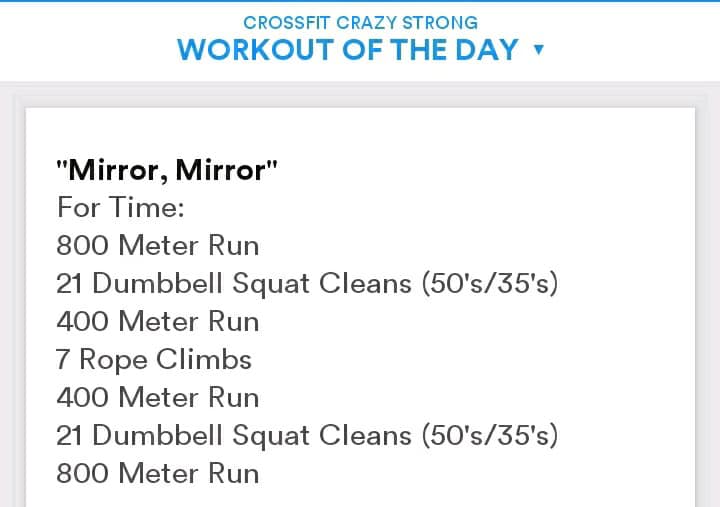Open the Workout of the Day dropdown arrow
720x507 pixels.
pos(539,49)
